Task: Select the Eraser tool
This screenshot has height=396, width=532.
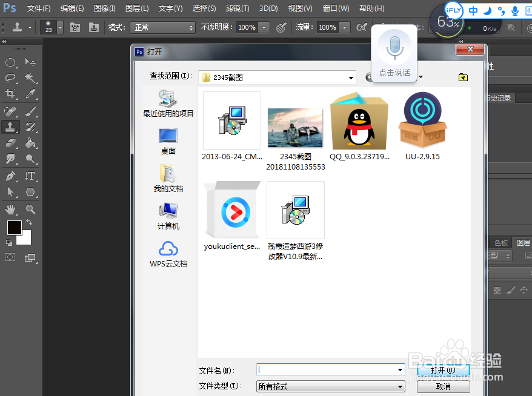Action: click(x=10, y=143)
